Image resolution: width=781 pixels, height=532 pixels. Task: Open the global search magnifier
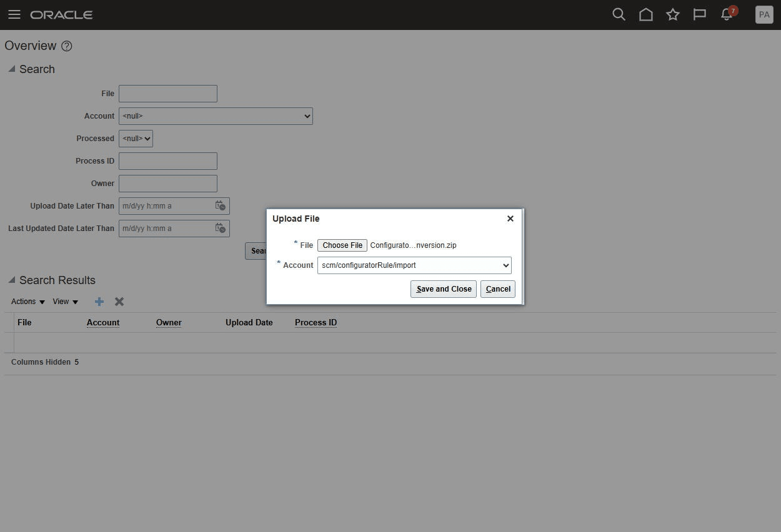619,14
